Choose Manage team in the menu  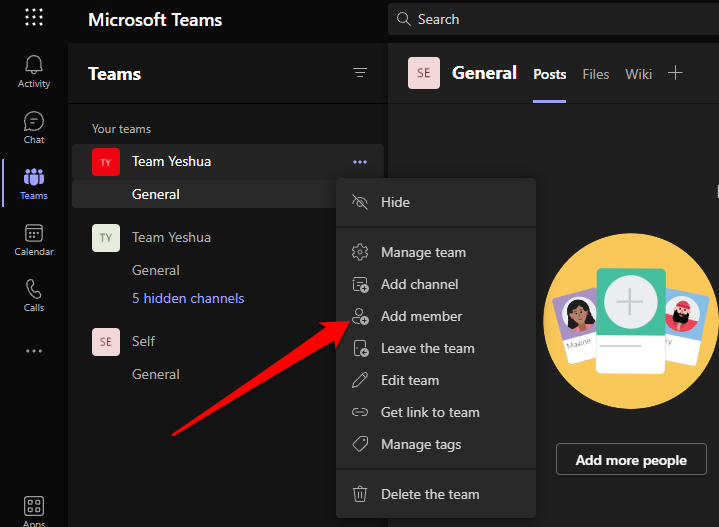click(x=423, y=252)
